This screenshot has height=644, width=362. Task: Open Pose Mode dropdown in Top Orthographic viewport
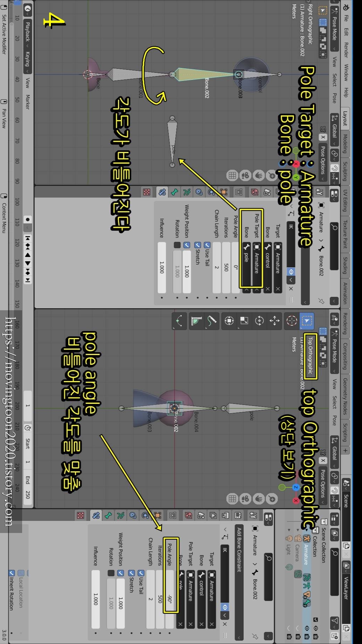[x=334, y=352]
